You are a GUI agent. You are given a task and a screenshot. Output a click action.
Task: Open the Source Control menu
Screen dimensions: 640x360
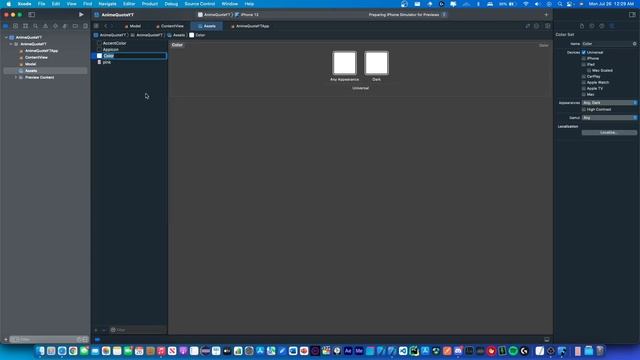pos(200,4)
